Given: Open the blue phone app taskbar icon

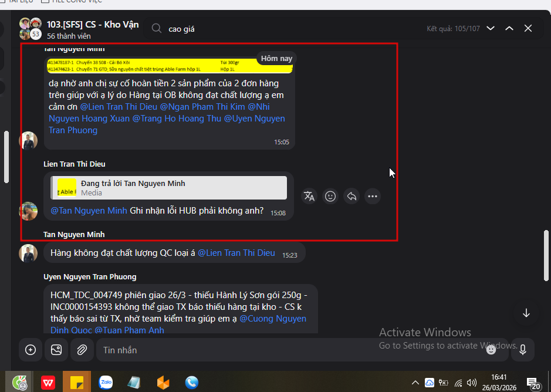Looking at the screenshot, I should pyautogui.click(x=191, y=383).
